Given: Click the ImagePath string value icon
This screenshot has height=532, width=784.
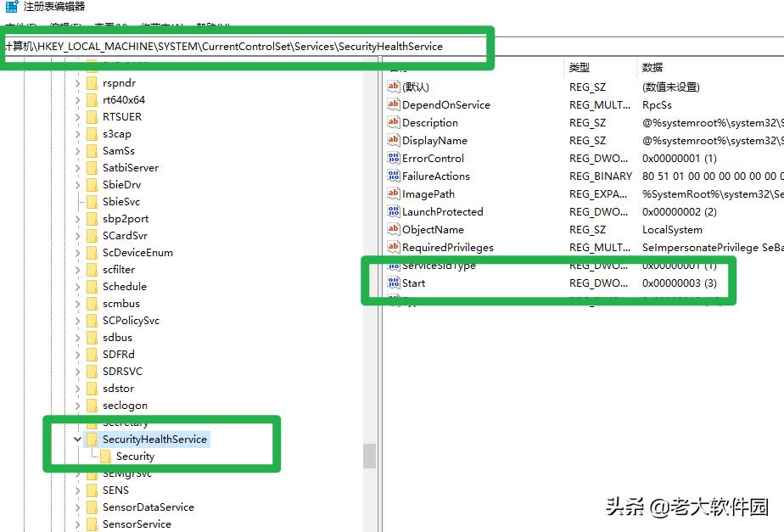Looking at the screenshot, I should tap(394, 193).
